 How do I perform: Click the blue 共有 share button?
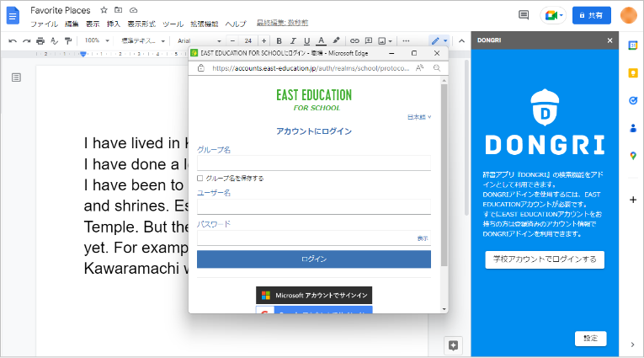coord(592,16)
